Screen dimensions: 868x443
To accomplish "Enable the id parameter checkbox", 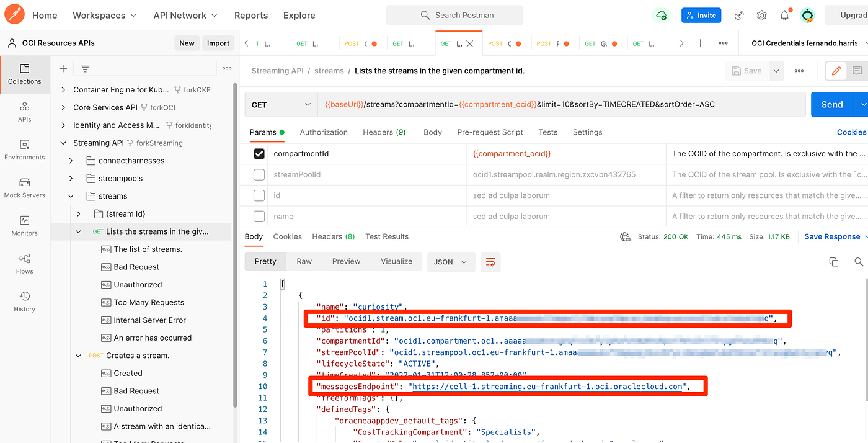I will click(259, 195).
